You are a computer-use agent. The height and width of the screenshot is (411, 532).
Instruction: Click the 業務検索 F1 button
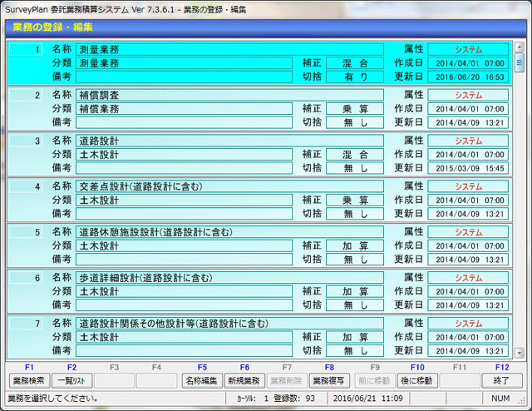tap(29, 381)
